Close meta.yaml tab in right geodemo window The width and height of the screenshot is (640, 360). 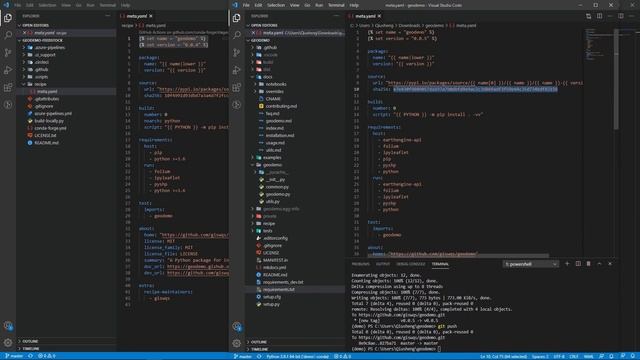tap(379, 16)
